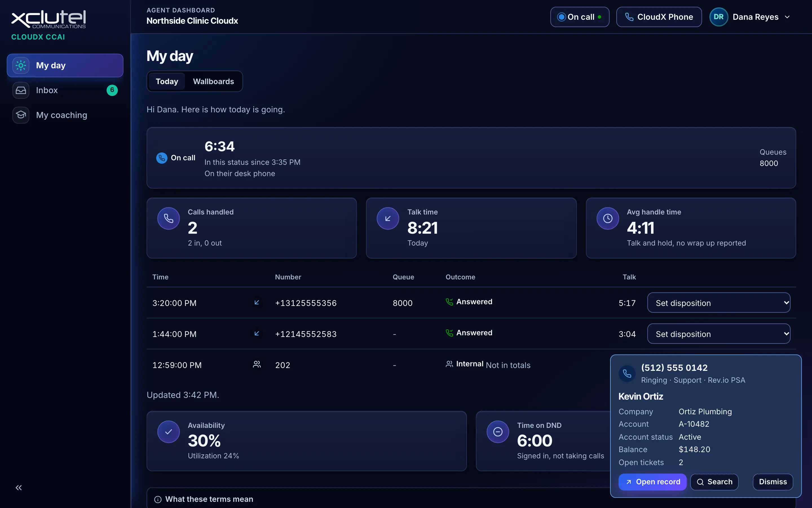Click the number +13125555356

click(306, 303)
